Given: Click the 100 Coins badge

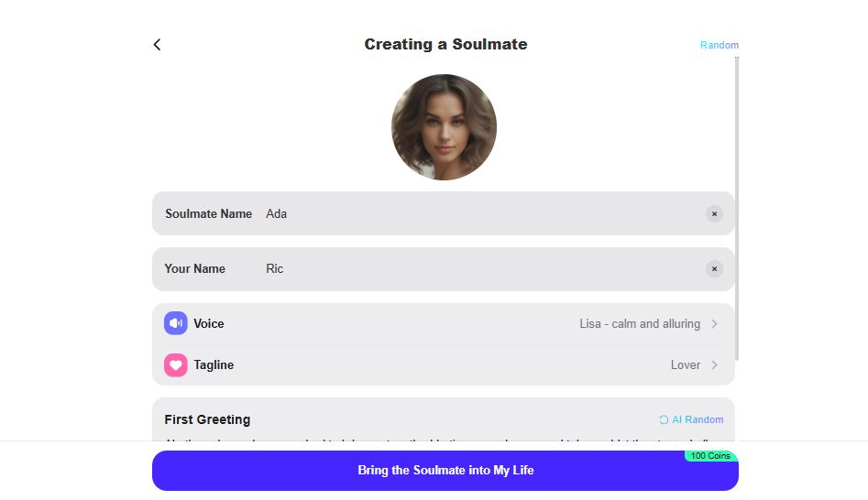Looking at the screenshot, I should click(710, 456).
